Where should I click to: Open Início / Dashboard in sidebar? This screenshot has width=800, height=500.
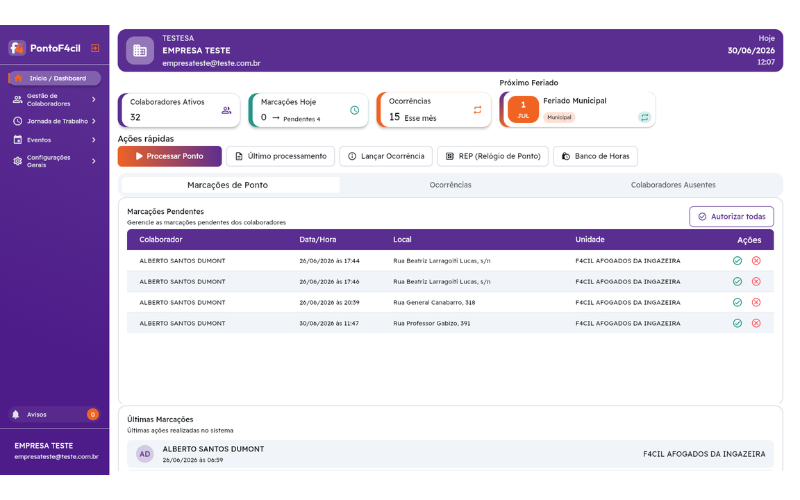click(55, 78)
